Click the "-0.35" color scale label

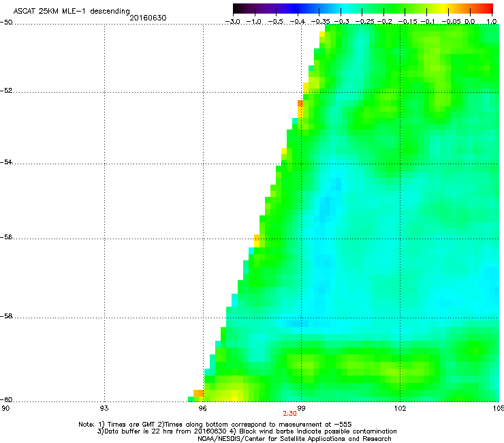[321, 22]
